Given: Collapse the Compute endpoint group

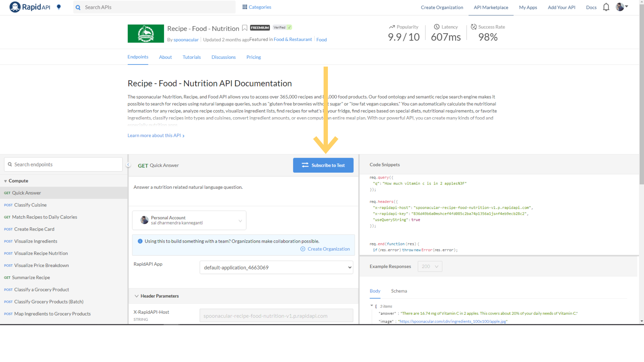Looking at the screenshot, I should coord(5,181).
